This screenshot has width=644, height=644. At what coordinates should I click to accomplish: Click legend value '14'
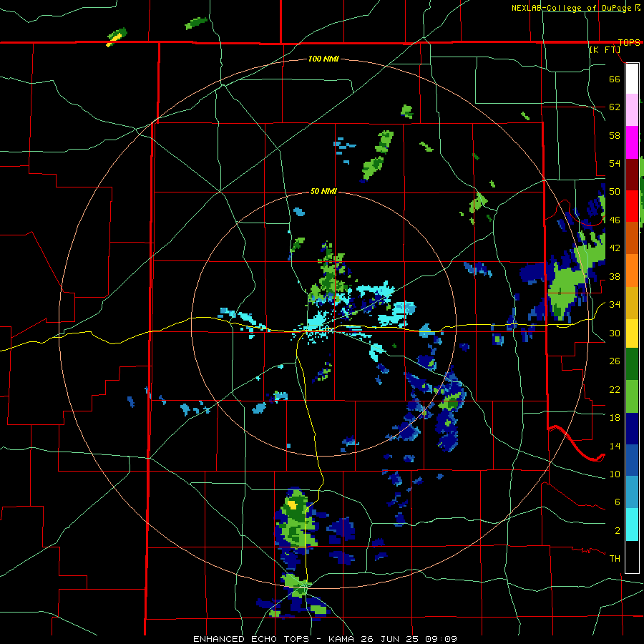pos(615,446)
